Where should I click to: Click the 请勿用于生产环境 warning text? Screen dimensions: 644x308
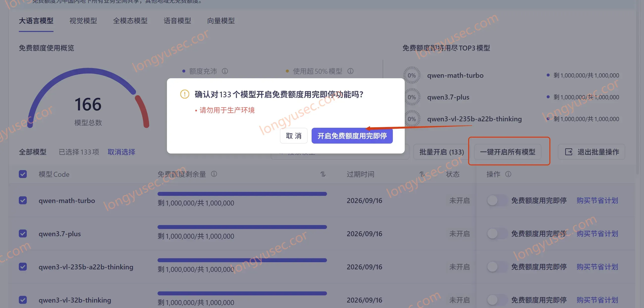point(227,110)
